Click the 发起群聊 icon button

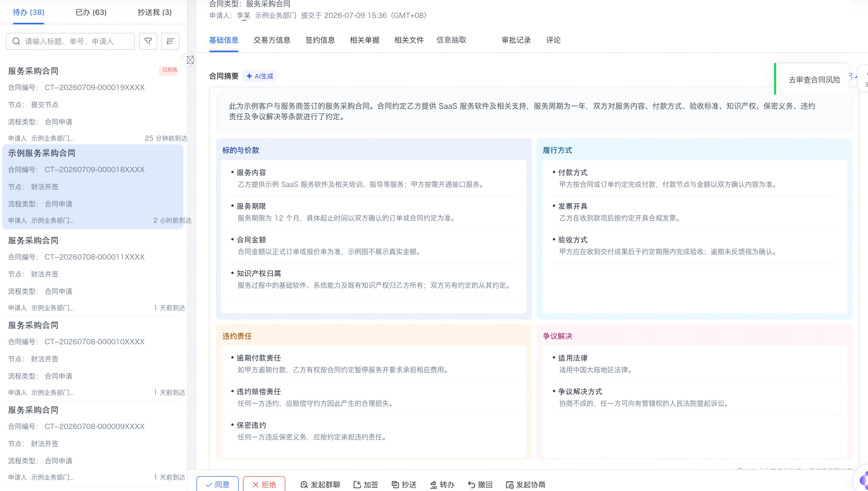320,485
